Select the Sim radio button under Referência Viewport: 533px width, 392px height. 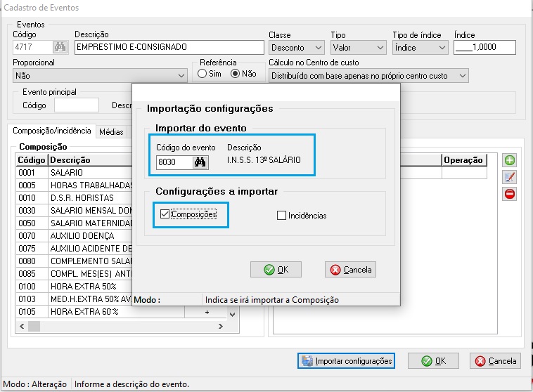tap(203, 74)
